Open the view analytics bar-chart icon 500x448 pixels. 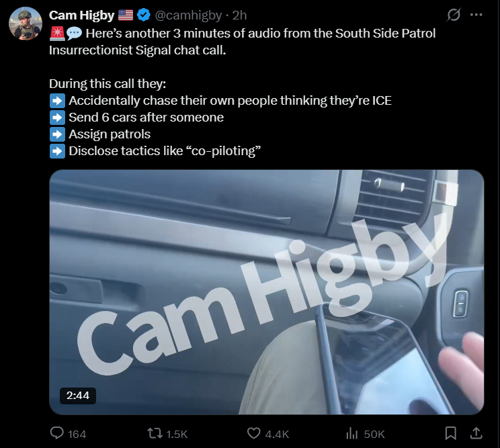(352, 433)
